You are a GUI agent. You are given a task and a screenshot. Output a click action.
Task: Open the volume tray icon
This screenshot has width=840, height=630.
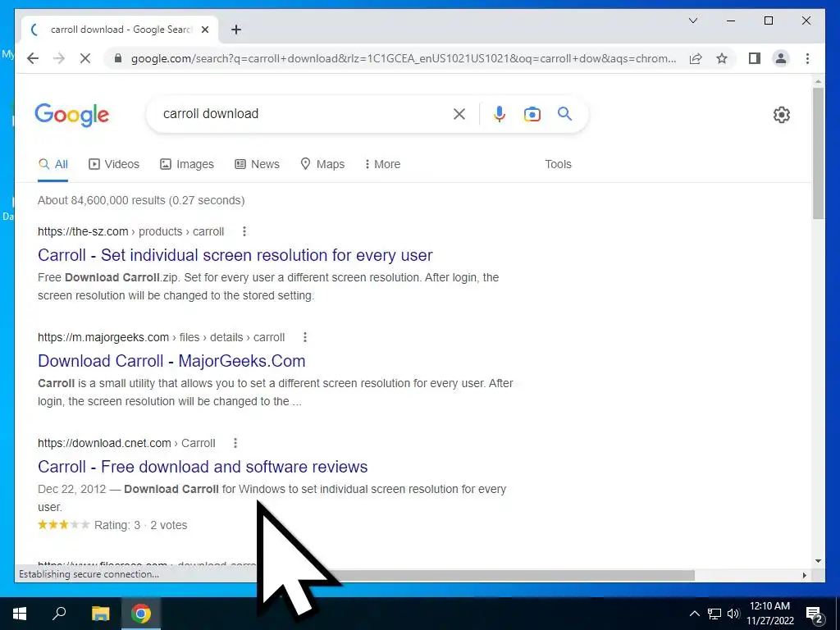tap(733, 614)
